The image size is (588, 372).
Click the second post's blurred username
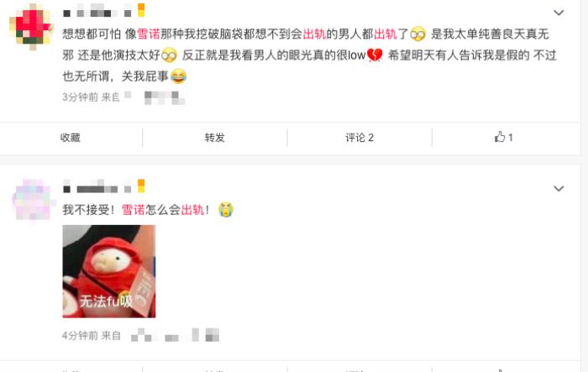click(x=97, y=186)
